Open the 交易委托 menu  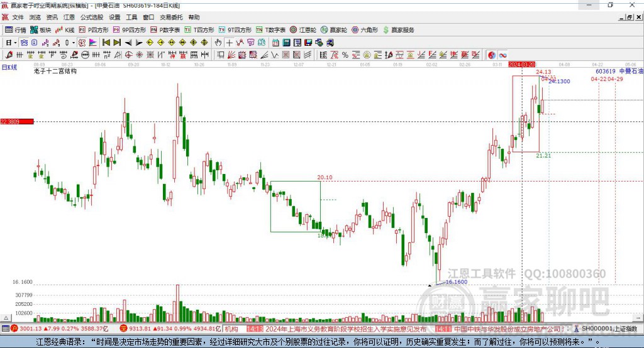pyautogui.click(x=171, y=17)
